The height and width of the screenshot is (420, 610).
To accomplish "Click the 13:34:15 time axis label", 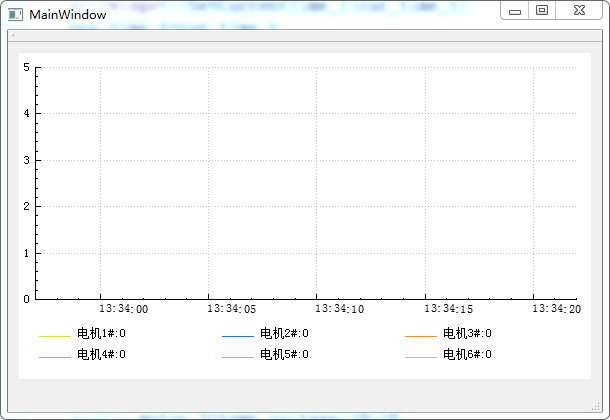I will [x=448, y=309].
